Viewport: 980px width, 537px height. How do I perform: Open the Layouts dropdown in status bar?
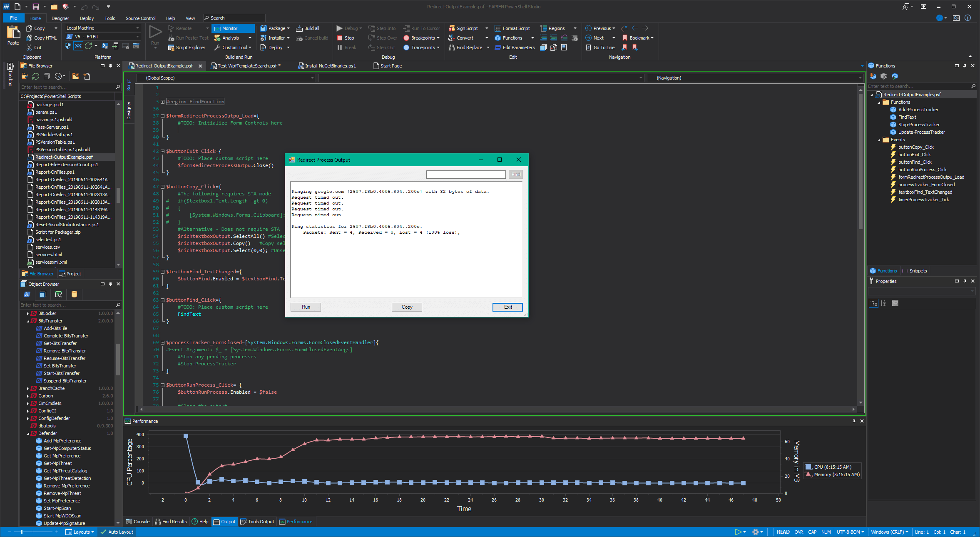[80, 532]
